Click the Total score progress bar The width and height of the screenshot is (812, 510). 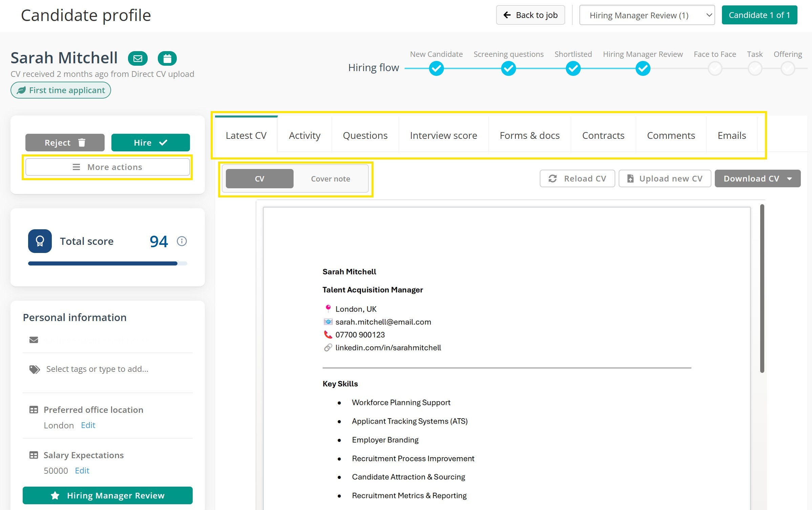(108, 263)
